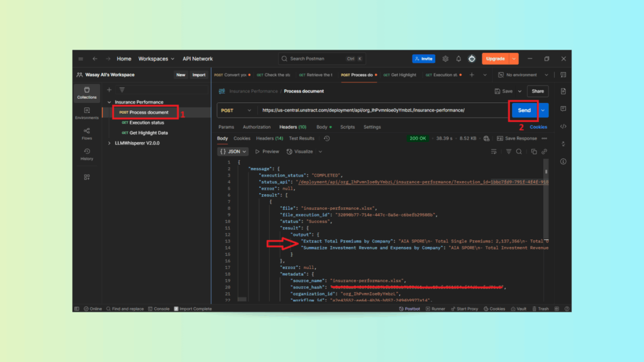644x362 pixels.
Task: Open the notifications bell
Action: pyautogui.click(x=458, y=58)
